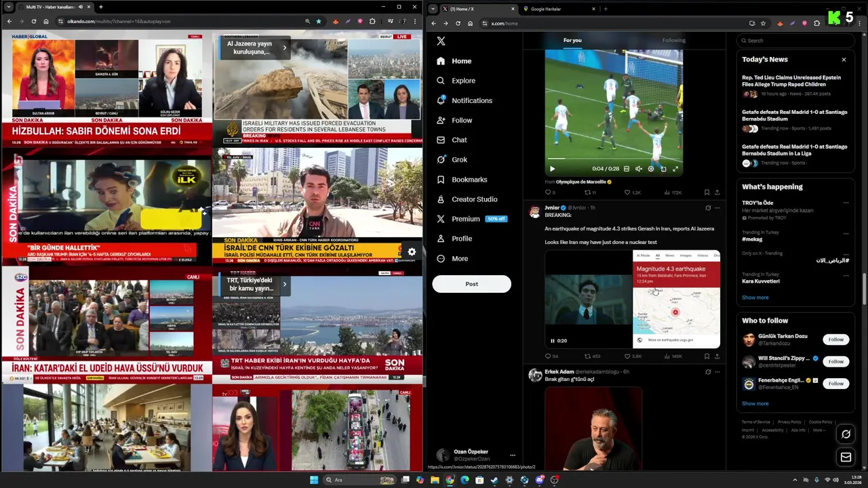
Task: Switch to the For you tab
Action: 572,40
